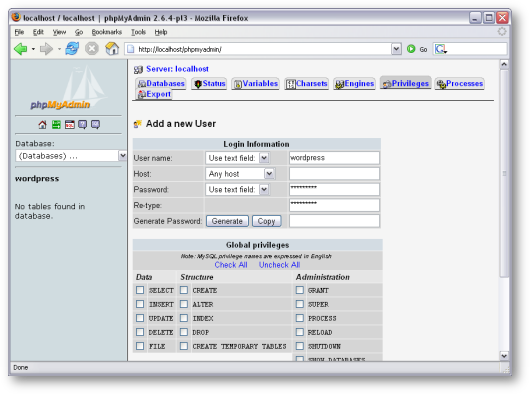Open the Variables tab
The height and width of the screenshot is (394, 530).
pyautogui.click(x=256, y=83)
